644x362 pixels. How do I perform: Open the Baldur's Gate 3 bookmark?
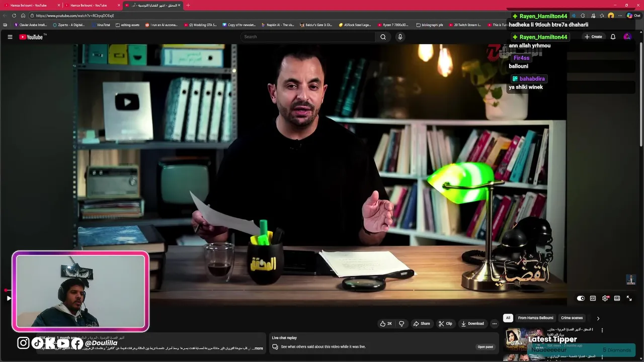click(x=316, y=25)
